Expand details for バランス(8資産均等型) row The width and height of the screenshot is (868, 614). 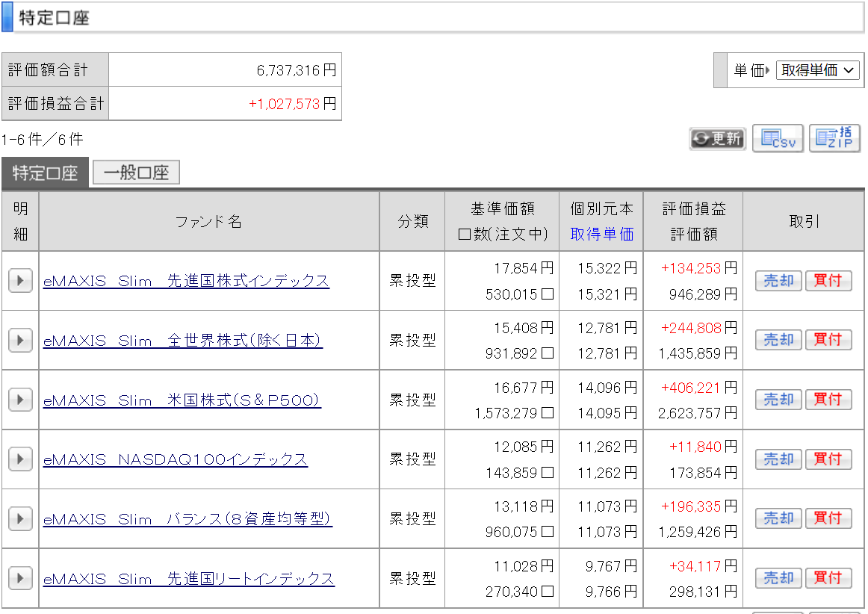(20, 519)
